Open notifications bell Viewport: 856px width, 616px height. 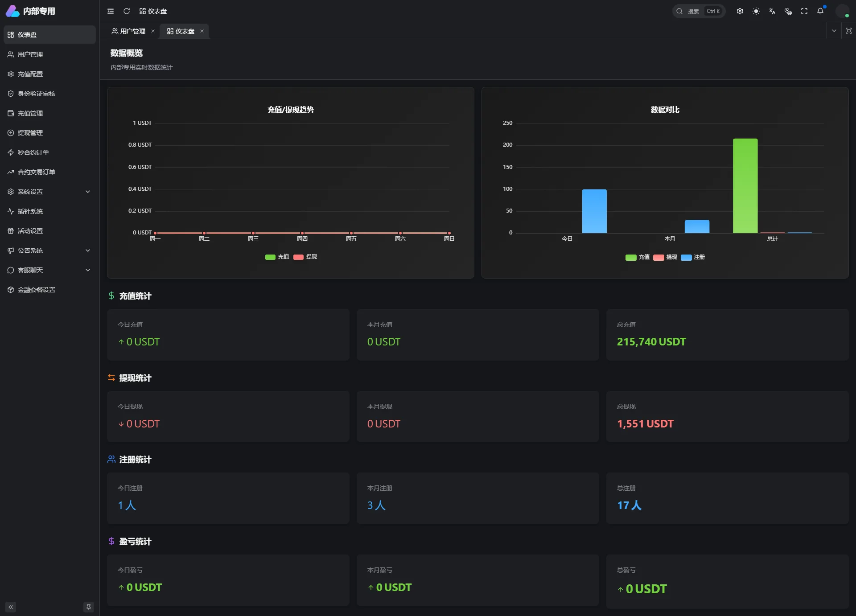(x=820, y=11)
